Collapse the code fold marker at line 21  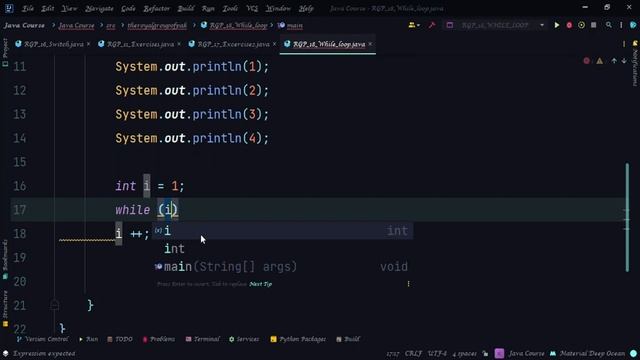[54, 304]
